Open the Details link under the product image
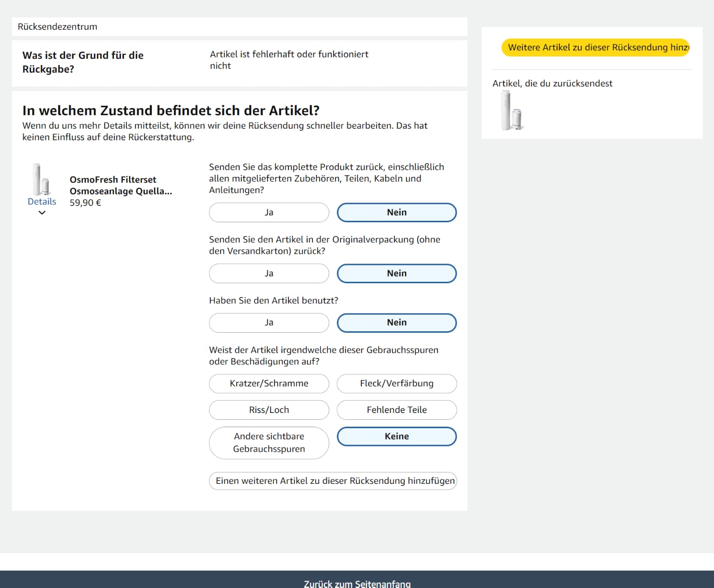 tap(42, 202)
